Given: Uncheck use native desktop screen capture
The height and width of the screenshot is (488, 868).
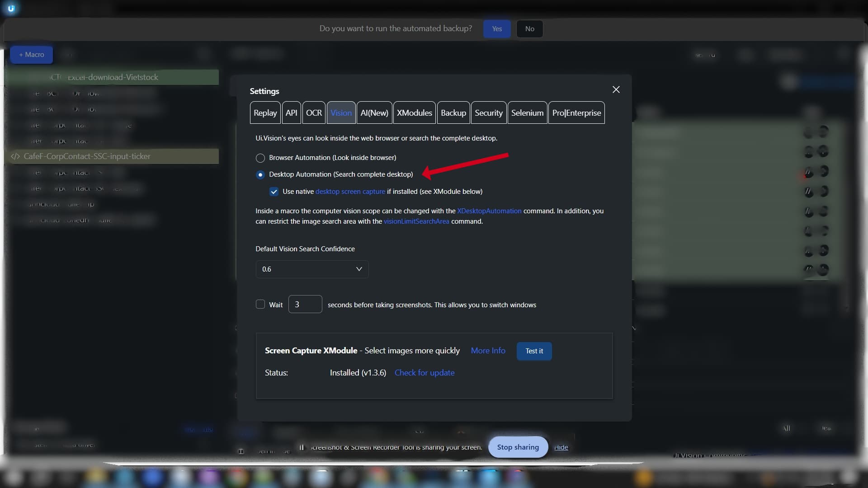Looking at the screenshot, I should [x=274, y=192].
